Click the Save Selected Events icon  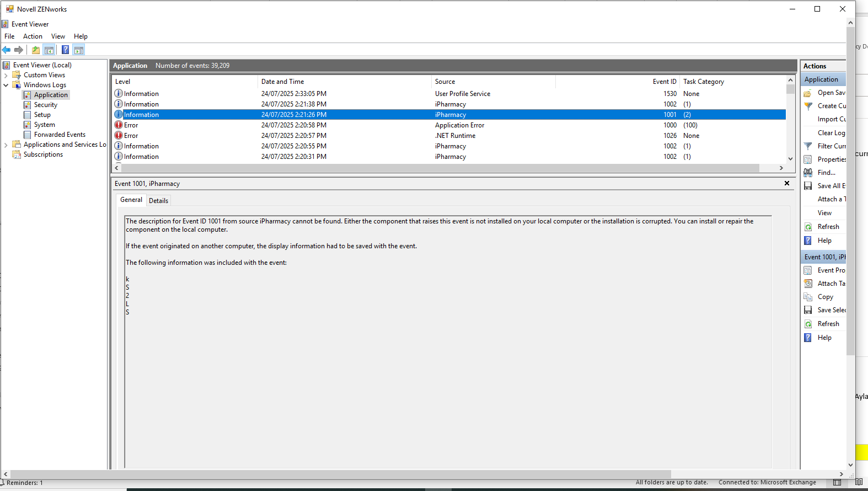pyautogui.click(x=808, y=310)
